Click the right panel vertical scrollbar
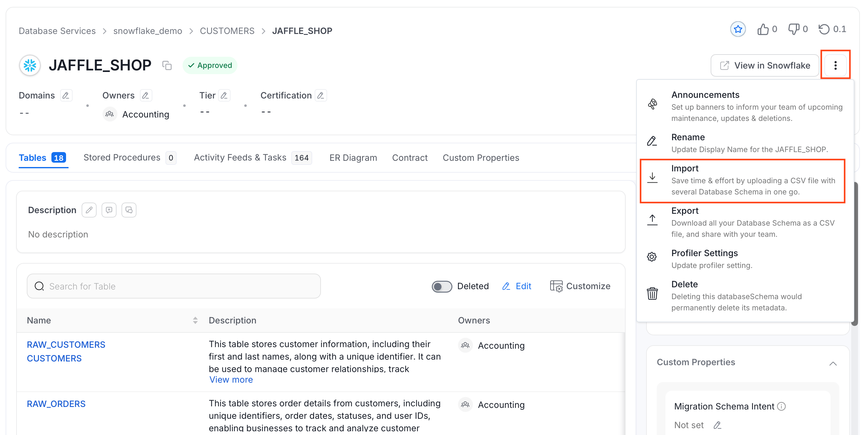The height and width of the screenshot is (435, 868). point(854,254)
